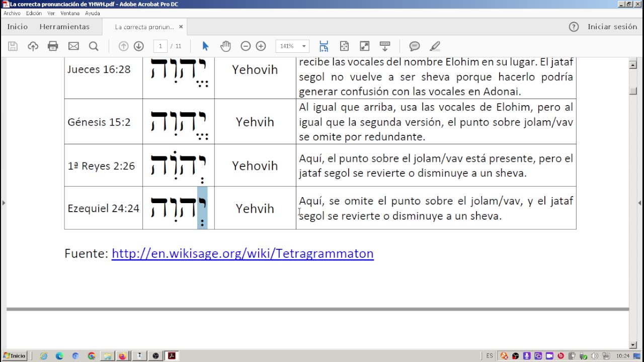Activate the Hand pan tool
The height and width of the screenshot is (362, 644).
click(225, 46)
